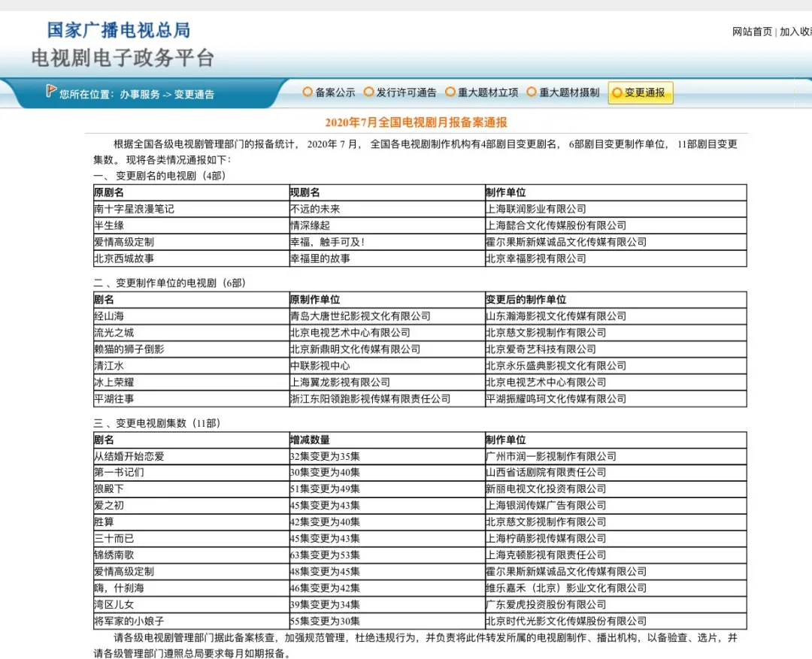
Task: Click the 增减数量 column header
Action: coord(387,440)
